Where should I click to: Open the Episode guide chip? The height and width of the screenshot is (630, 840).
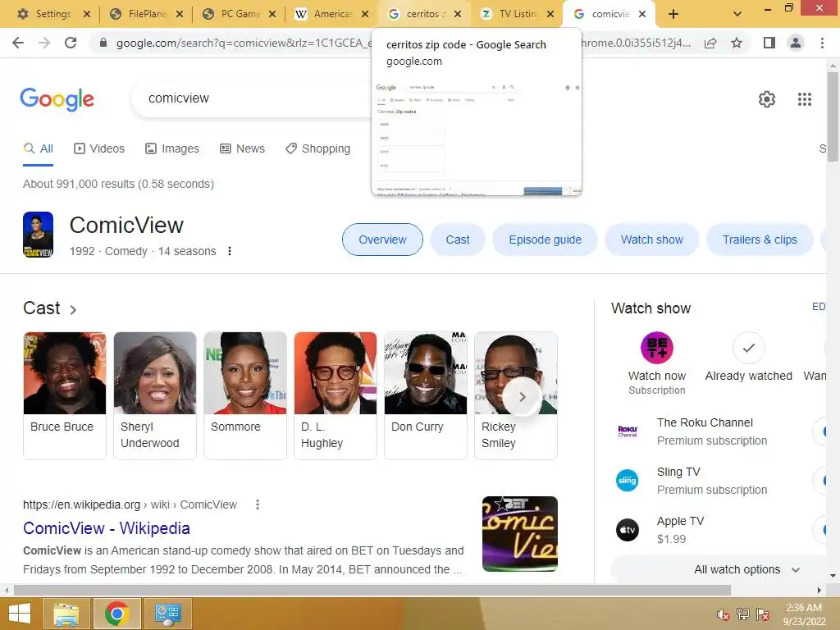pyautogui.click(x=545, y=240)
